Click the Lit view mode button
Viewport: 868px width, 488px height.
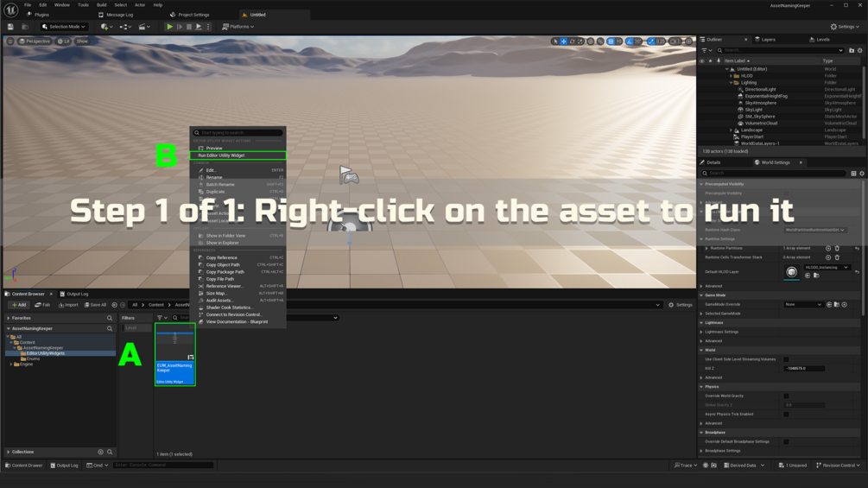point(64,41)
